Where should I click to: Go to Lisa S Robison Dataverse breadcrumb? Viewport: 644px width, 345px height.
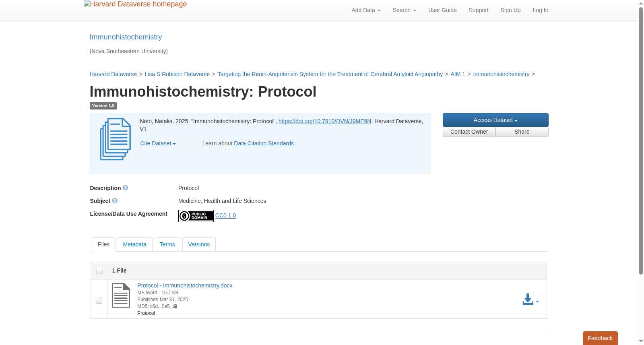coord(177,74)
